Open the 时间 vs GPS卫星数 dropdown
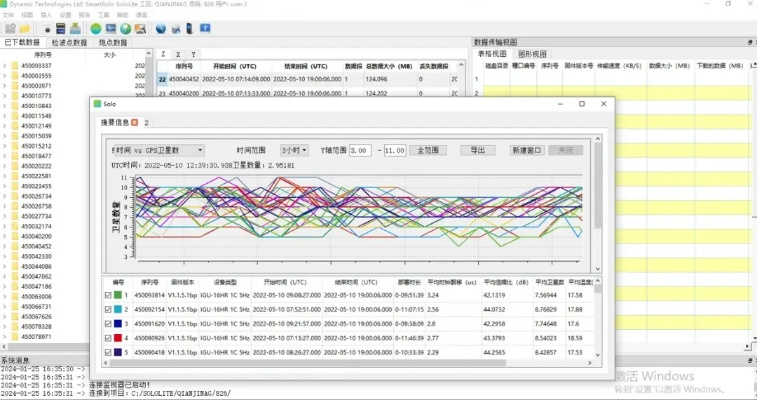 point(157,150)
